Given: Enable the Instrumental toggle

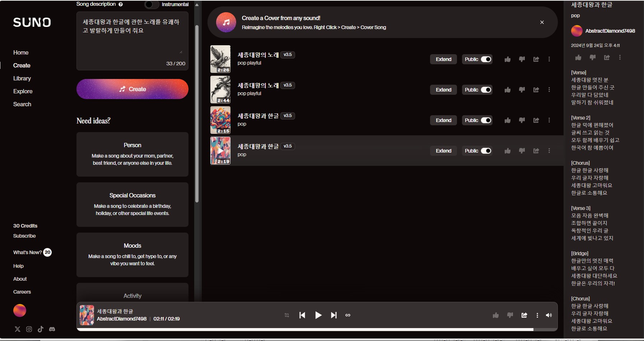Looking at the screenshot, I should click(x=151, y=4).
